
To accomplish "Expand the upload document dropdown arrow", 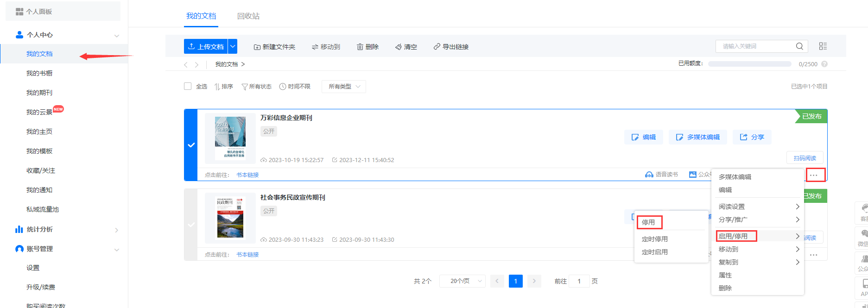I will click(233, 46).
